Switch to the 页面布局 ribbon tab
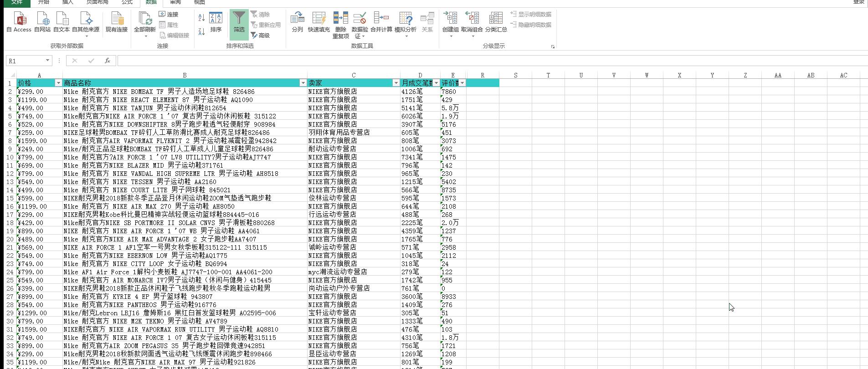 coord(98,2)
